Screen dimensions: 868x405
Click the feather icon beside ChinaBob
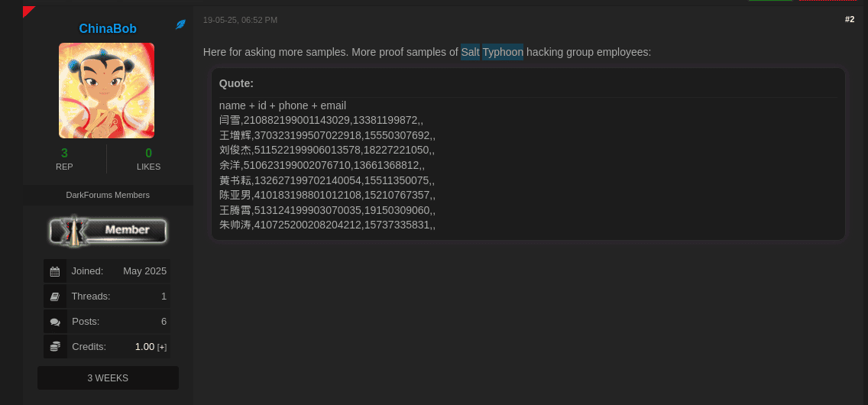(181, 24)
